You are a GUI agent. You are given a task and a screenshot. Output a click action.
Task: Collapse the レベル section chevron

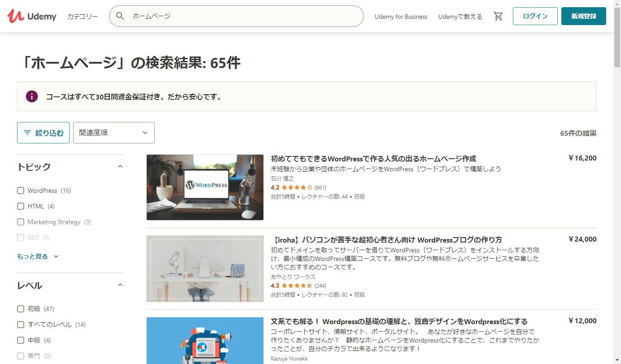coord(120,285)
